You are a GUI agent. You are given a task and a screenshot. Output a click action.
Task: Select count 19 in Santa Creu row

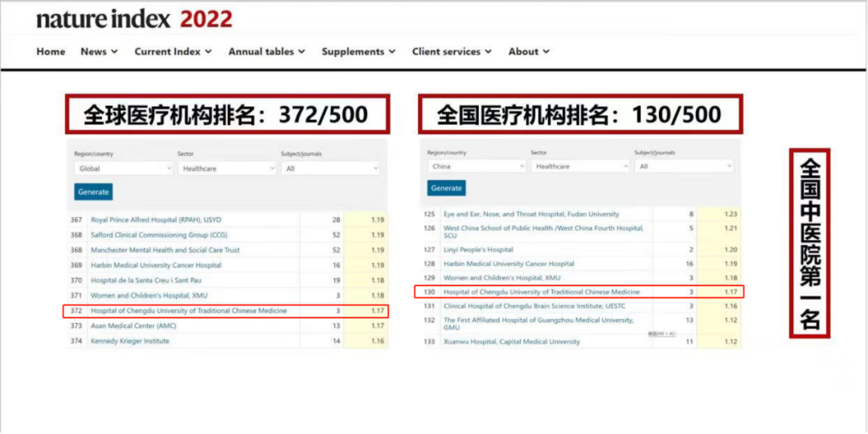tap(336, 280)
